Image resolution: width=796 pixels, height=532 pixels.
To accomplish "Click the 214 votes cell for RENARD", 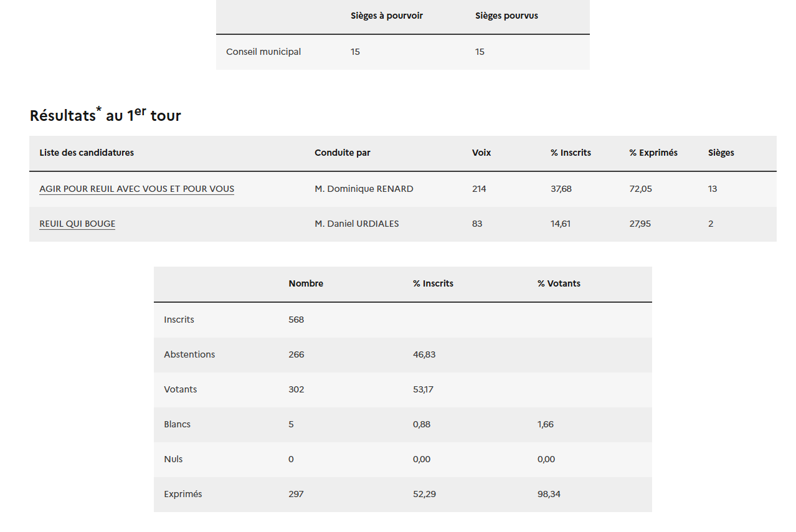I will click(x=479, y=189).
